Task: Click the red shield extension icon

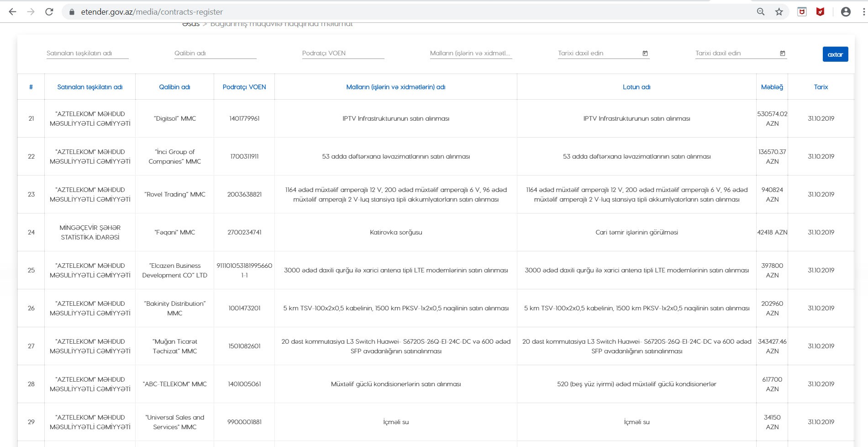Action: pyautogui.click(x=820, y=12)
